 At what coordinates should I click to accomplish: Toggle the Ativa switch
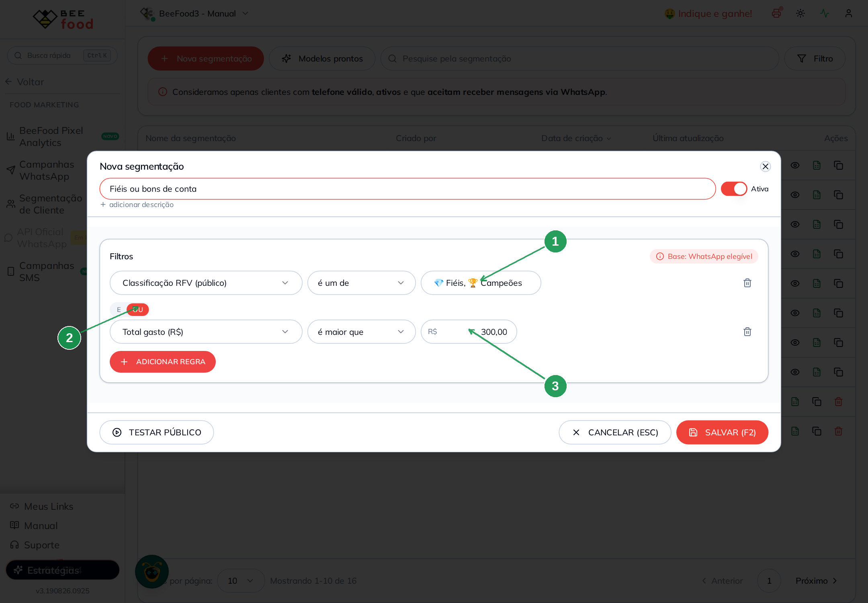[x=734, y=189]
